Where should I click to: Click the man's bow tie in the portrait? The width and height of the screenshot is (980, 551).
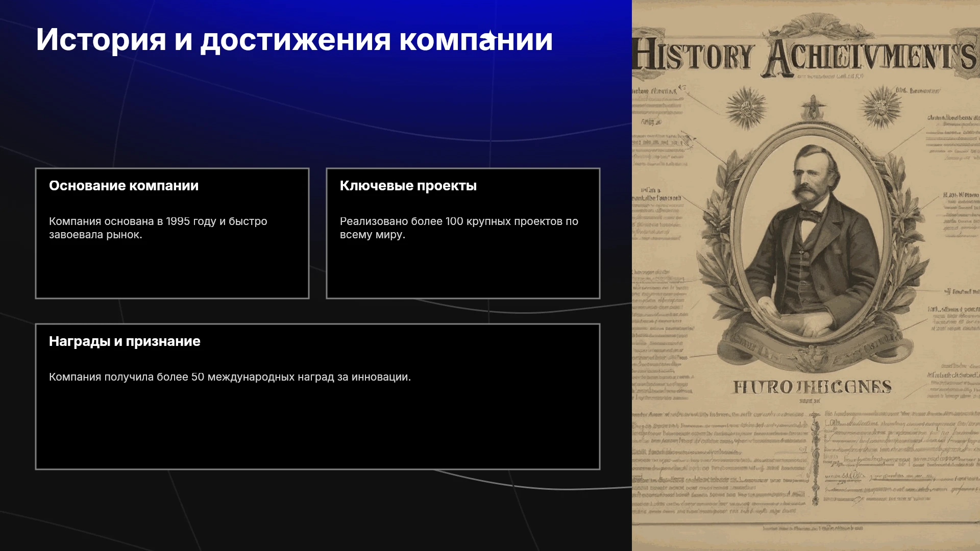click(x=811, y=215)
